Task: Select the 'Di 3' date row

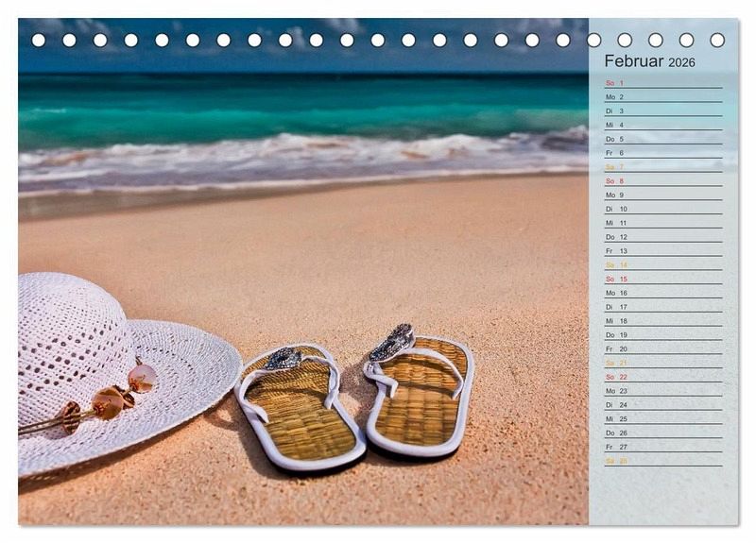Action: pyautogui.click(x=663, y=110)
